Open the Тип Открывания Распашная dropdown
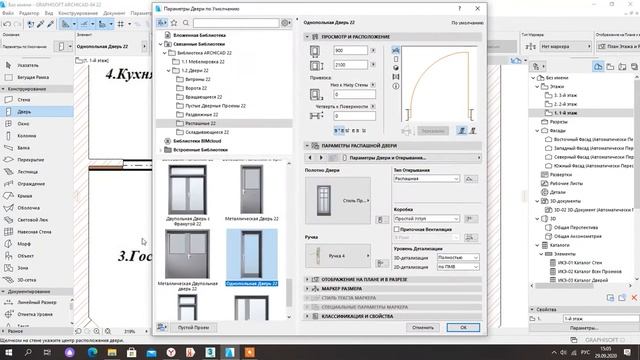The image size is (640, 360). click(427, 179)
